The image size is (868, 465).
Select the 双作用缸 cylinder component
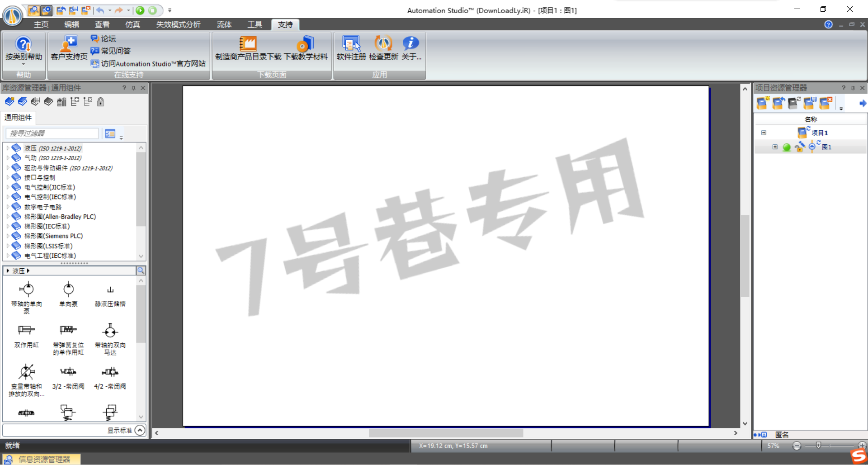pyautogui.click(x=27, y=335)
